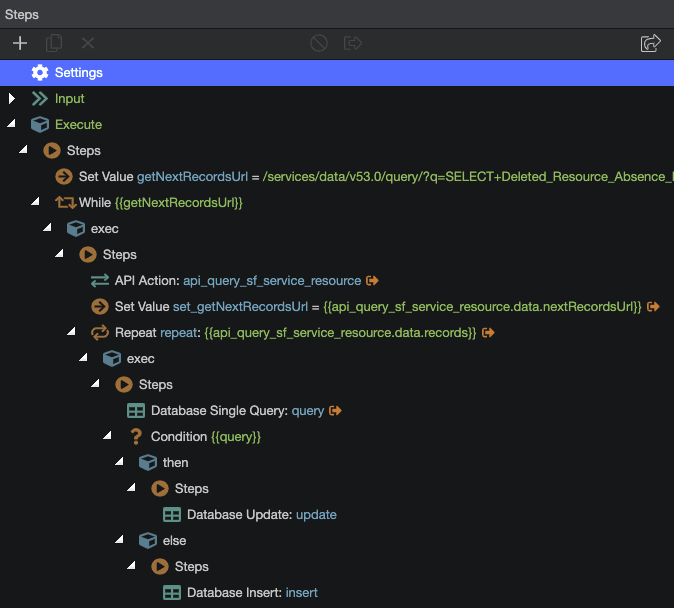Click output icon beside Database Single Query
Image resolution: width=674 pixels, height=608 pixels.
336,411
